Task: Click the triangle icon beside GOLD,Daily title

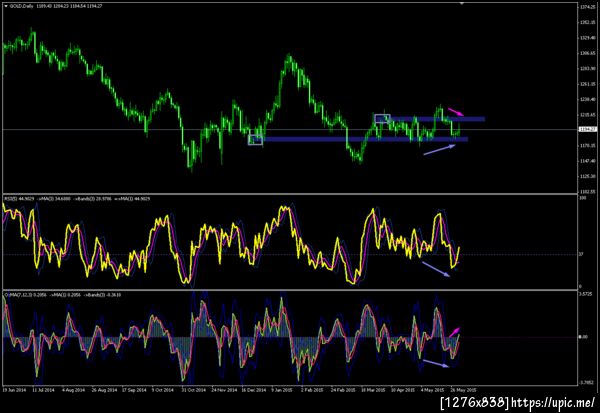Action: [x=6, y=6]
